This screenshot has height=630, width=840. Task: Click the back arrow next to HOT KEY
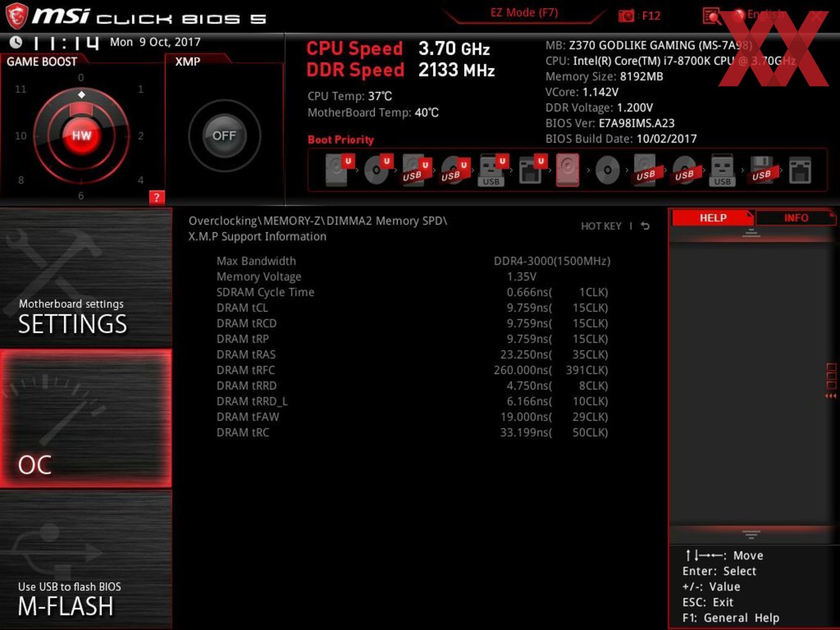pos(645,226)
